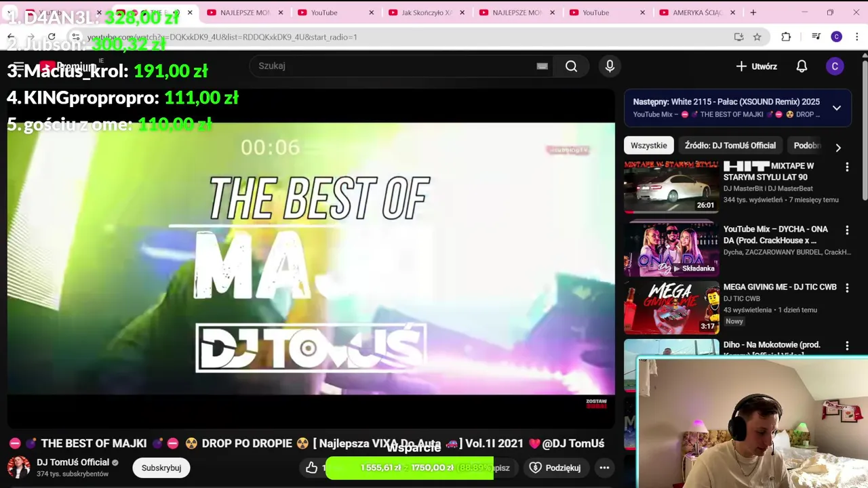This screenshot has height=488, width=868.
Task: Open MIXTAPE W STARYM STYLU LAT 90 title
Action: [x=768, y=171]
